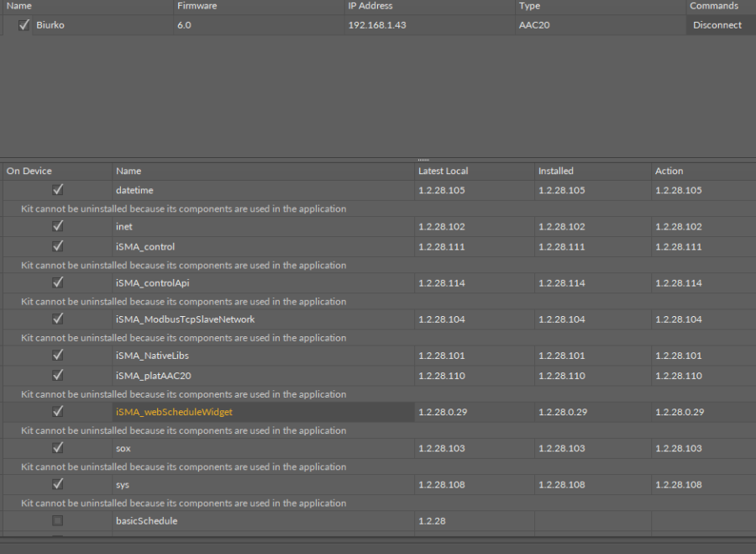Uncheck iSMA_controlApi on-device checkbox

(x=58, y=282)
